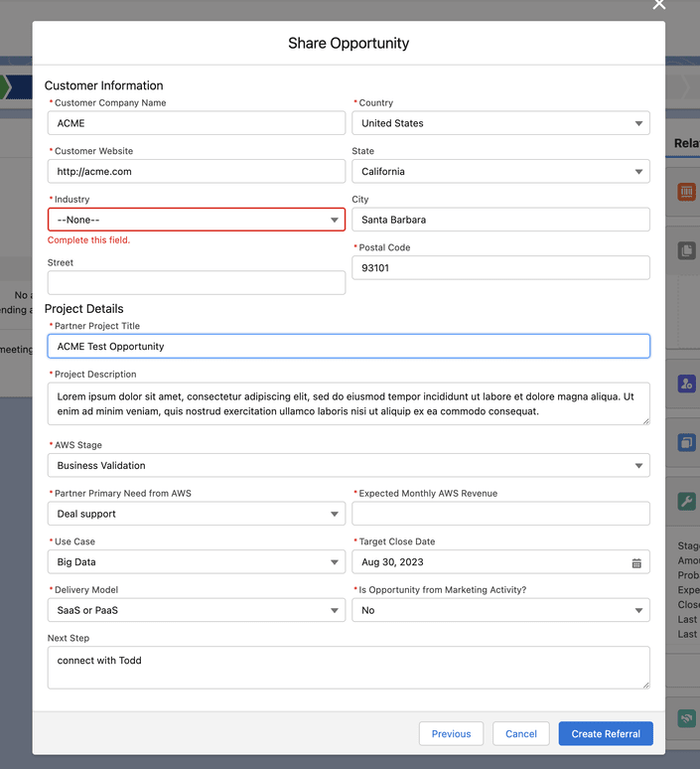The width and height of the screenshot is (700, 769).
Task: Close the Share Opportunity dialog
Action: click(x=659, y=4)
